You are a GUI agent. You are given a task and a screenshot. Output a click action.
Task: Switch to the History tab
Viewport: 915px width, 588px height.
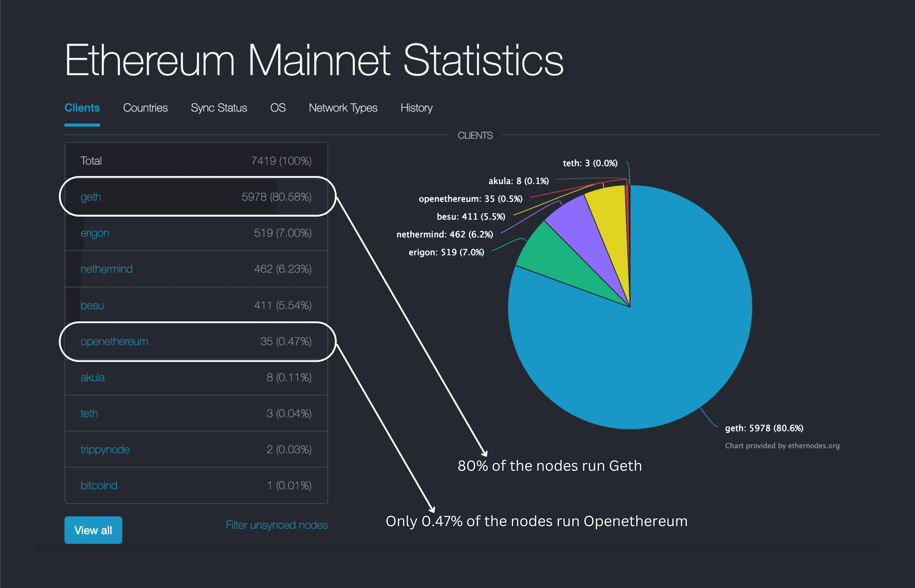[417, 108]
